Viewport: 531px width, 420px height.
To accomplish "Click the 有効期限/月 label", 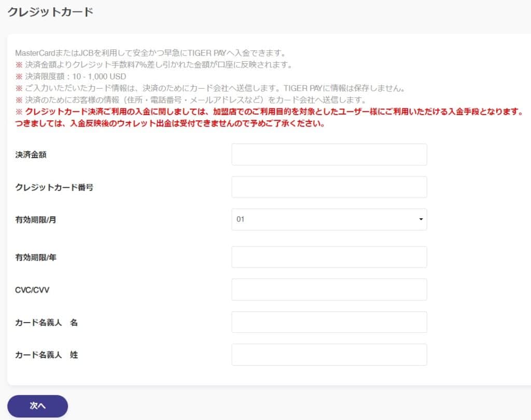I will (x=36, y=220).
